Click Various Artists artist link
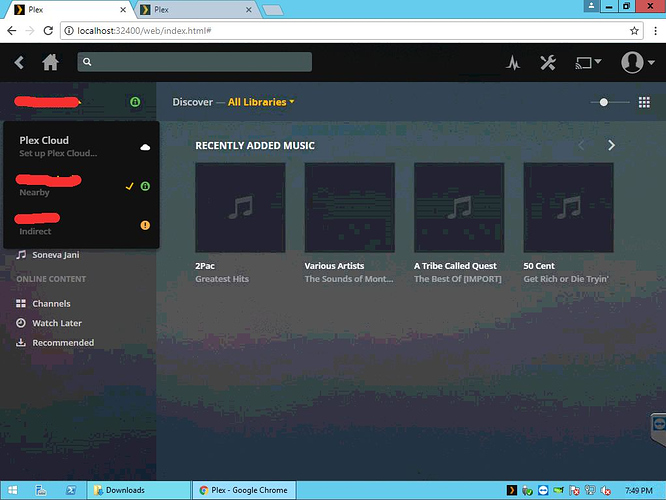 [x=334, y=266]
